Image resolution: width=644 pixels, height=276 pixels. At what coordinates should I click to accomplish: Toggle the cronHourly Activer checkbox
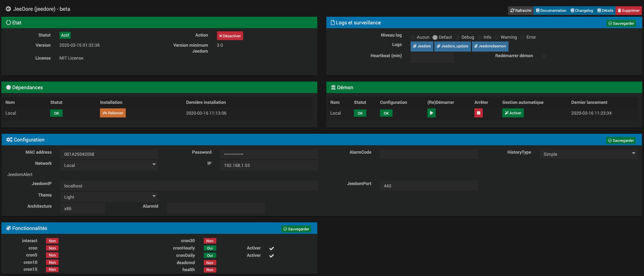272,248
